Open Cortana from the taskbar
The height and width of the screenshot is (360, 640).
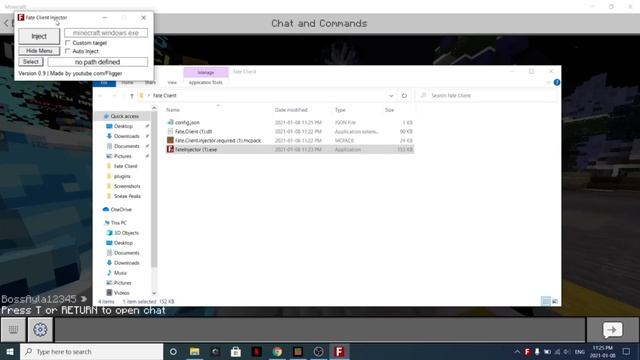pyautogui.click(x=173, y=351)
